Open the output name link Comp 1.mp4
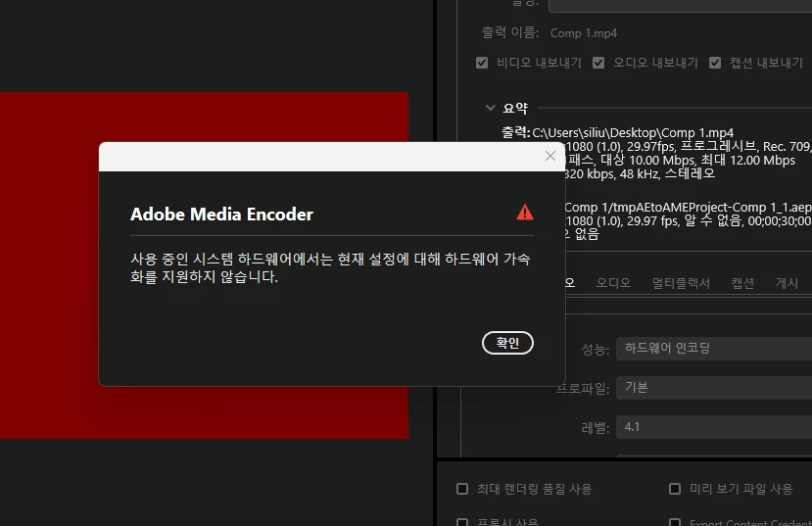812x526 pixels. click(583, 33)
